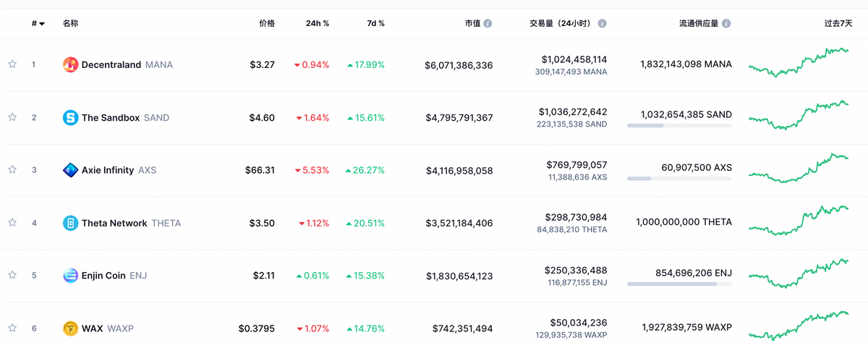Click The Sandbox price $4.60

263,117
